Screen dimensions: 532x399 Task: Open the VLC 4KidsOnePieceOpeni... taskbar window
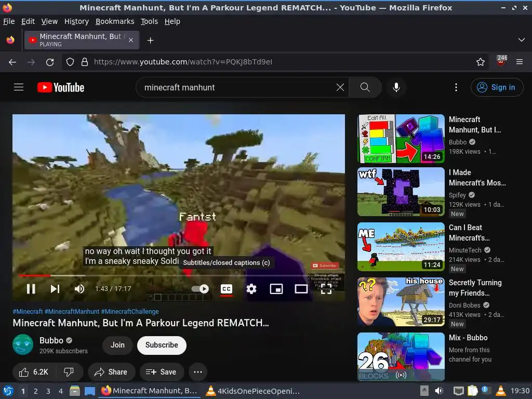pyautogui.click(x=253, y=391)
